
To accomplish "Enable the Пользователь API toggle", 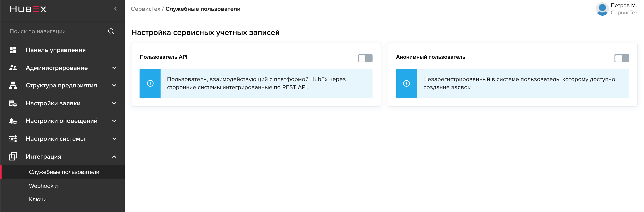I will [x=365, y=58].
